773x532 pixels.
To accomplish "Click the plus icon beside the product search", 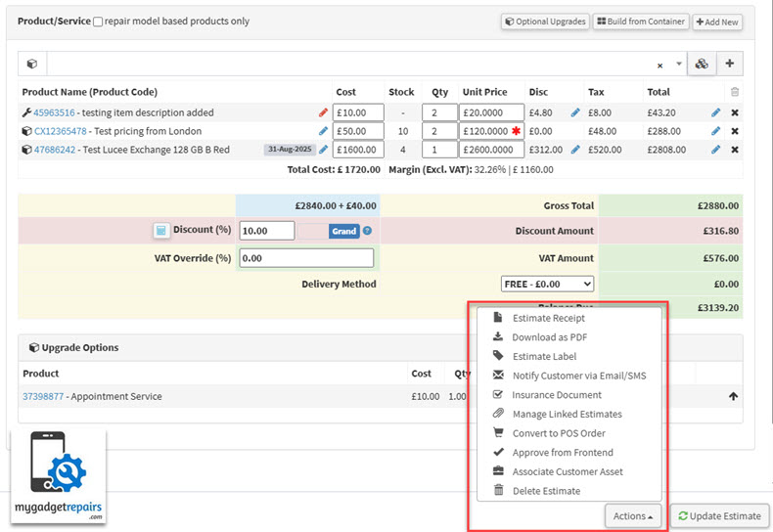I will click(x=730, y=64).
